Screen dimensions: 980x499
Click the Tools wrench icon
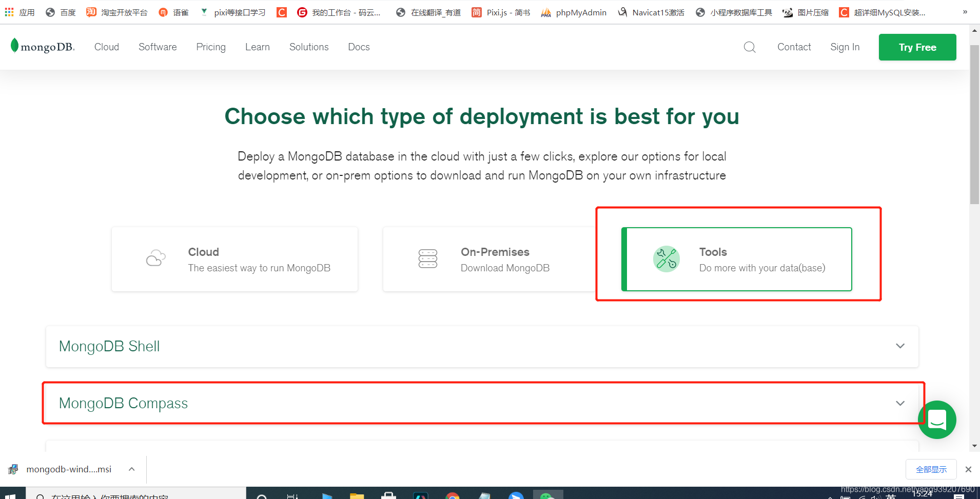(667, 259)
